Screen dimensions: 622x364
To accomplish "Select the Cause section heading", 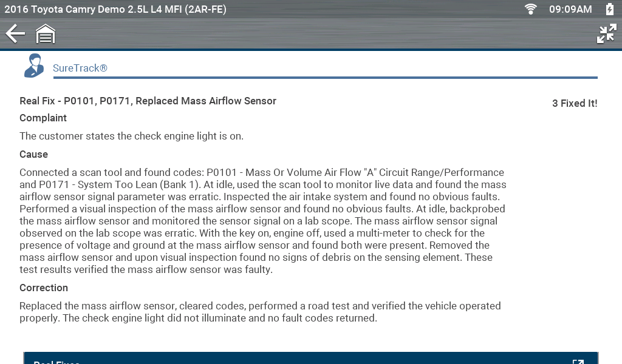I will (33, 154).
